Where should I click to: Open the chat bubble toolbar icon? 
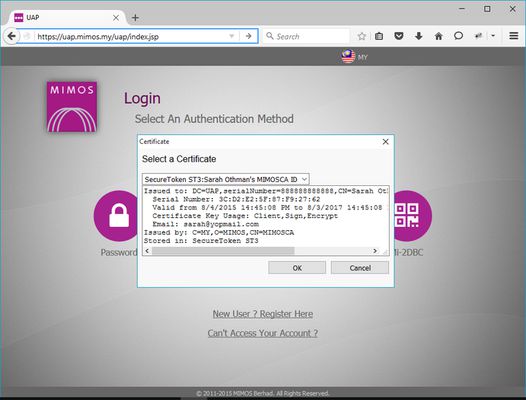(x=458, y=36)
